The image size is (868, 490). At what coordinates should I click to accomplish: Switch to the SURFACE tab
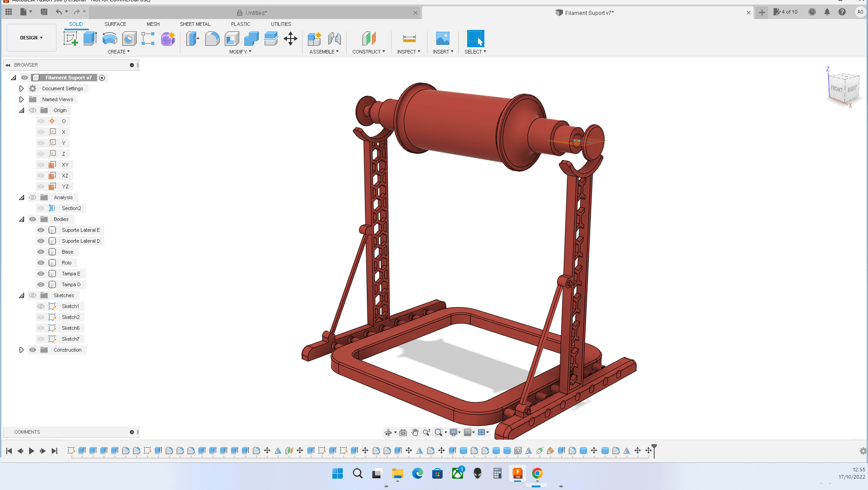[x=115, y=24]
